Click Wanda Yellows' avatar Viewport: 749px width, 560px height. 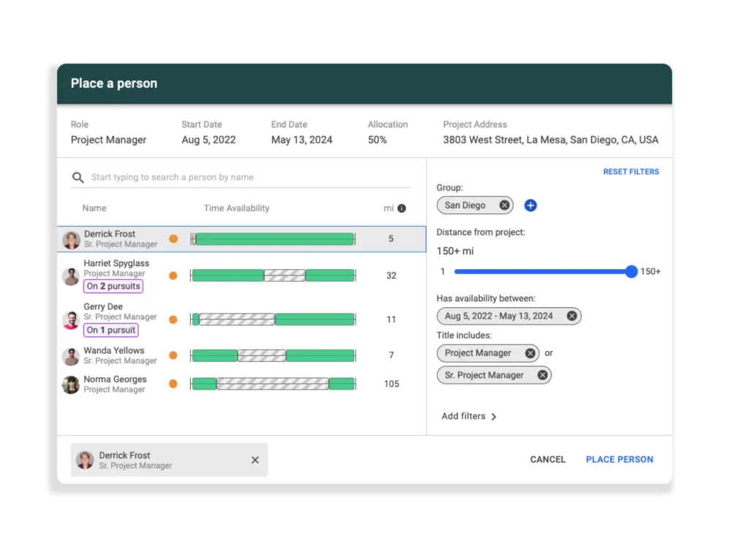point(71,356)
